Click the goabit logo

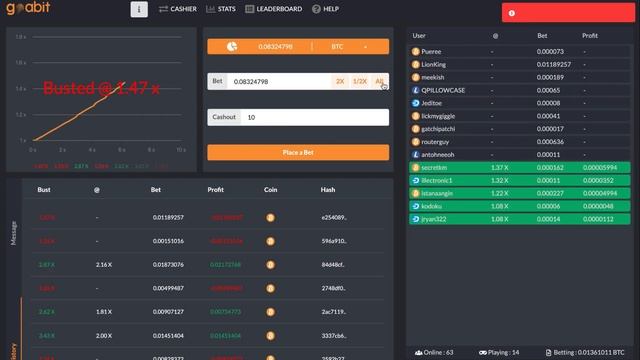click(x=28, y=7)
